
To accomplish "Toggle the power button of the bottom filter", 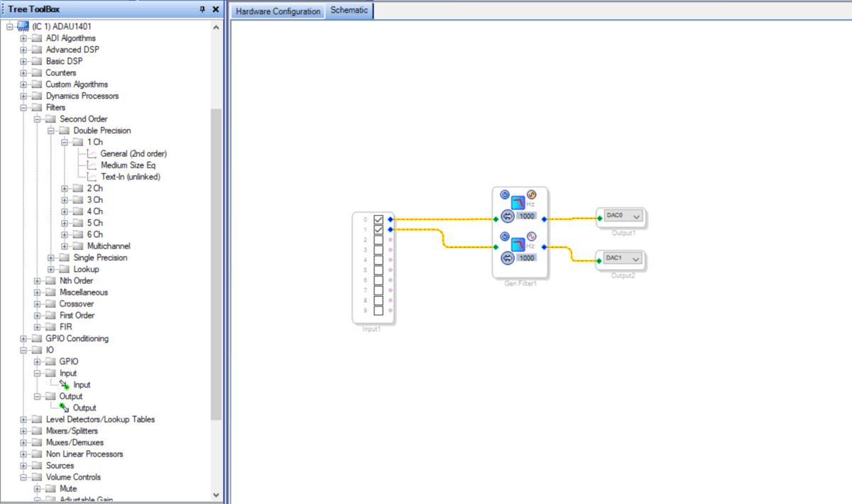I will (x=504, y=236).
